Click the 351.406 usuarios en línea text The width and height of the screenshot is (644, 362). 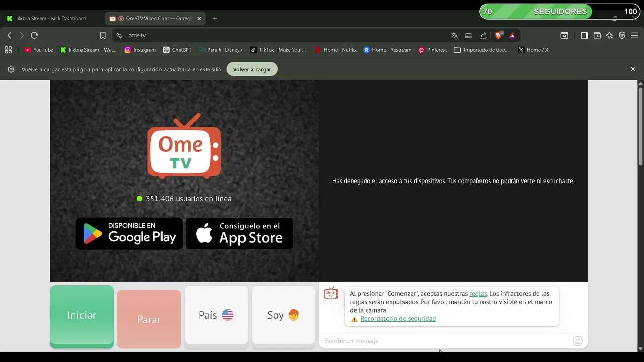point(189,199)
